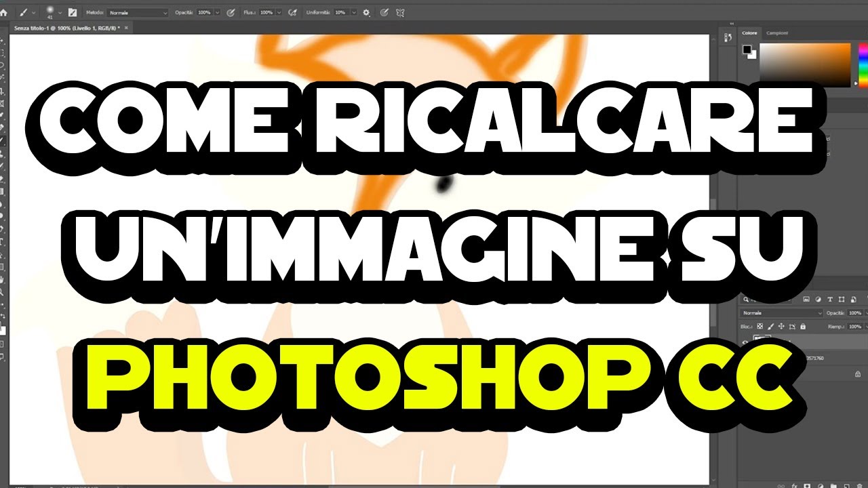Click the Riemp. fill 100% field
This screenshot has width=868, height=488.
854,327
